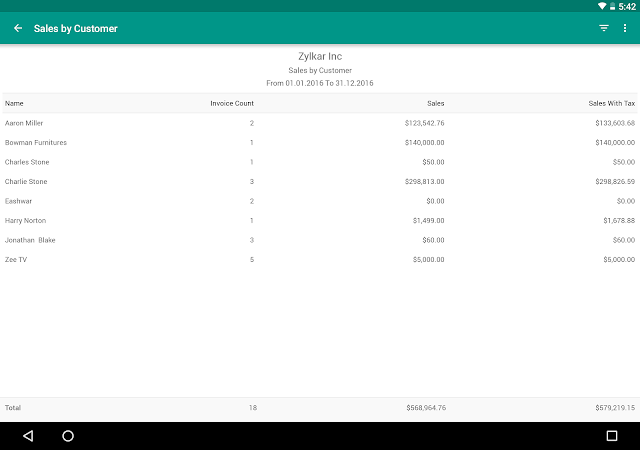Tap the total sales with tax $579,219.15
This screenshot has height=450, width=640.
pyautogui.click(x=615, y=408)
